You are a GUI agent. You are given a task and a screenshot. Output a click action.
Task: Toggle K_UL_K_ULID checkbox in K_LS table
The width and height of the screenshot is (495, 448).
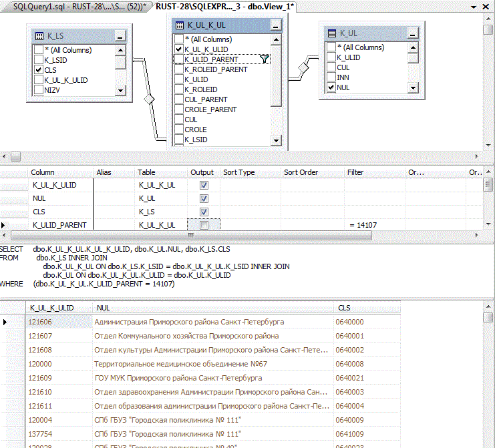tap(39, 80)
